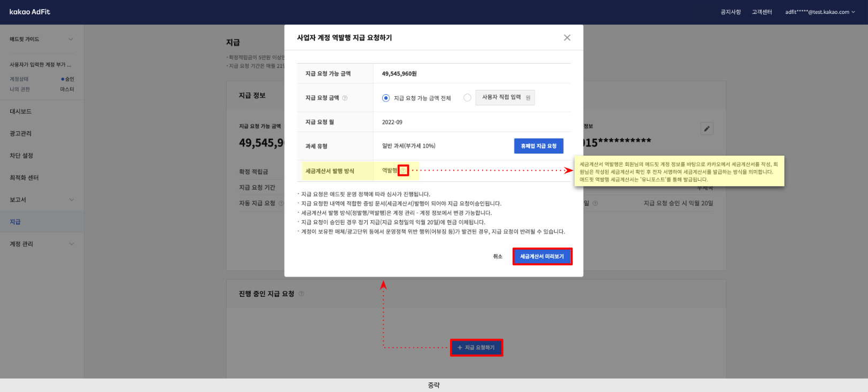Open the account email dropdown
Viewport: 868px width, 392px height.
(x=819, y=12)
